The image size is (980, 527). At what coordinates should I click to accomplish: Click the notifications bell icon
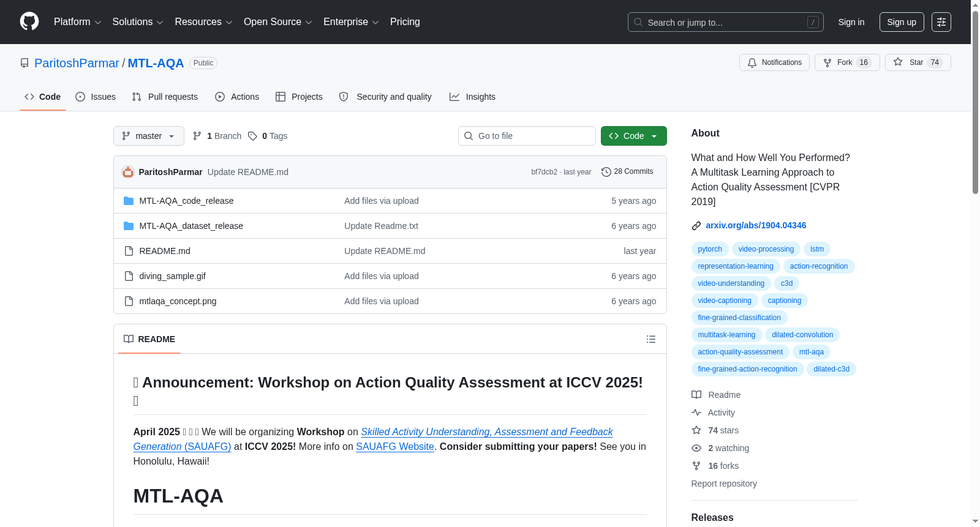752,62
